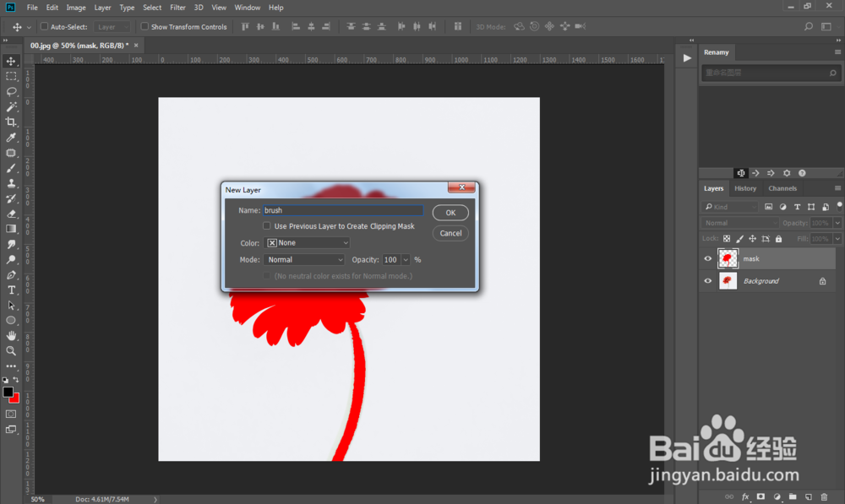Select the Path Selection arrow tool
This screenshot has width=845, height=504.
[x=11, y=306]
